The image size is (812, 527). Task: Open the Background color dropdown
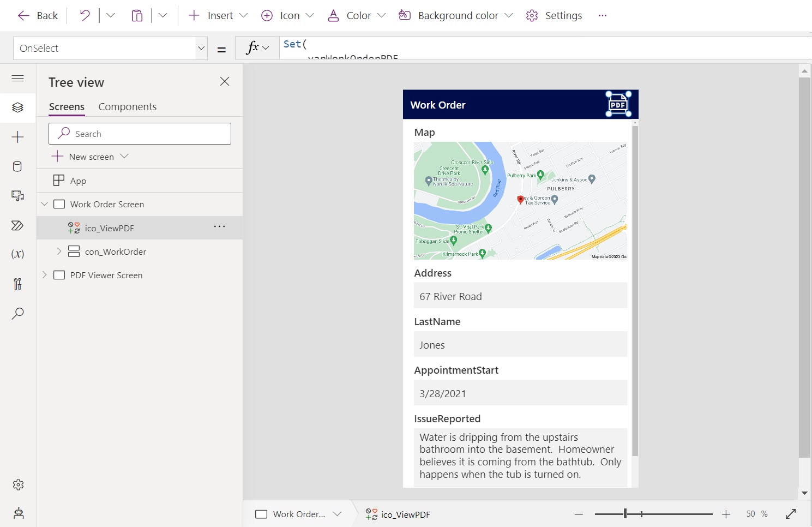point(509,15)
